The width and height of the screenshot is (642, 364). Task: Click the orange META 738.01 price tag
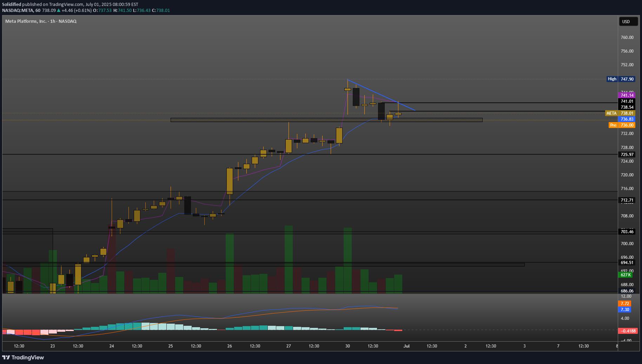click(x=620, y=113)
